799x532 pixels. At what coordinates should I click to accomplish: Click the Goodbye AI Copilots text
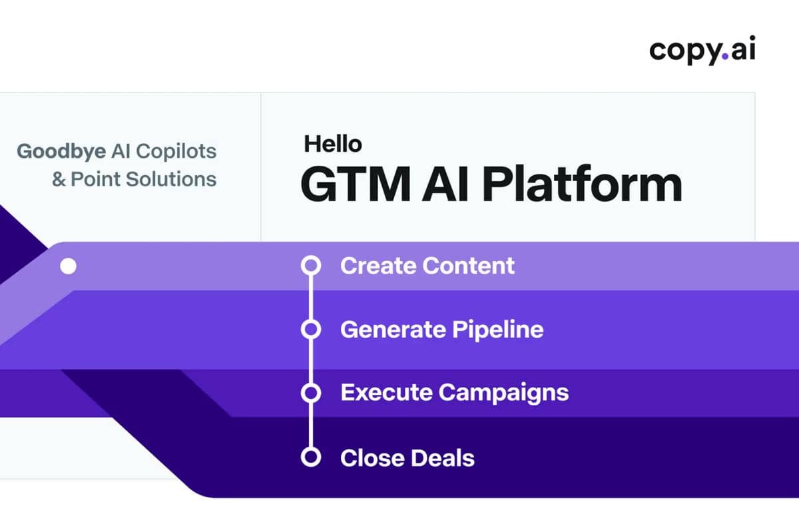(x=117, y=151)
